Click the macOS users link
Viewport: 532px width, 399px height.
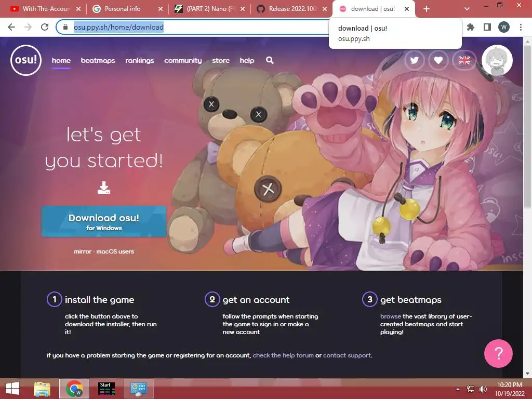pyautogui.click(x=115, y=251)
